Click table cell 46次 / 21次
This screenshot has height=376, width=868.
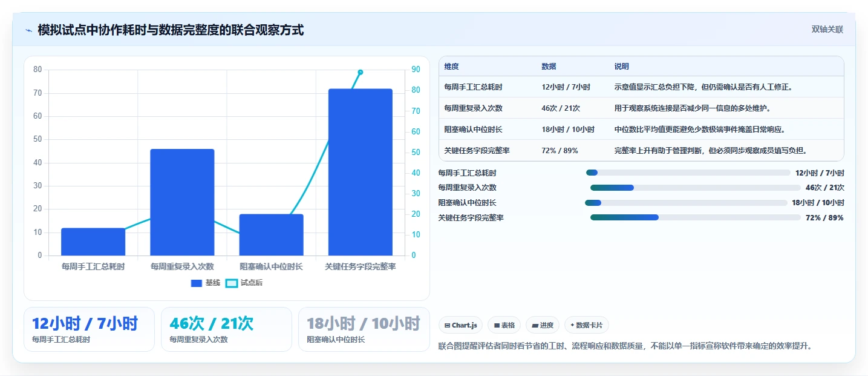pyautogui.click(x=561, y=108)
